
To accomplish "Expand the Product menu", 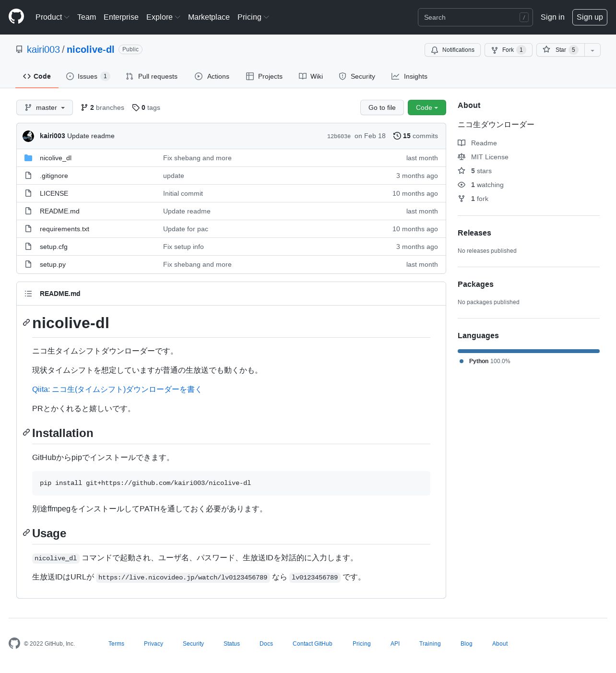I will click(52, 17).
